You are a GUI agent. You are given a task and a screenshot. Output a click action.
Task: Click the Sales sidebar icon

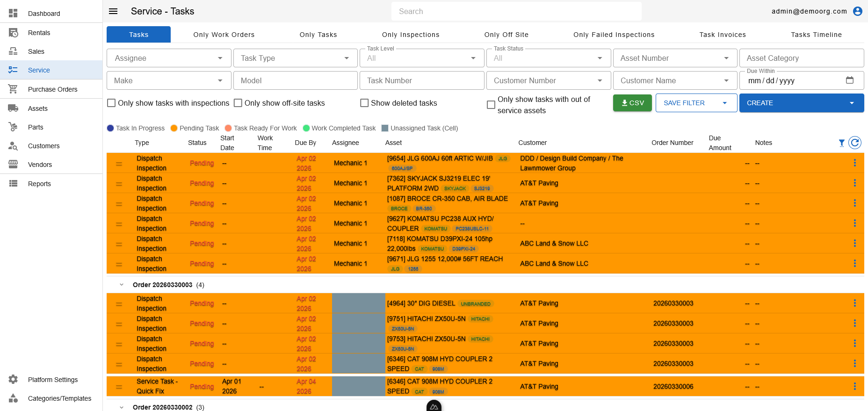tap(13, 51)
